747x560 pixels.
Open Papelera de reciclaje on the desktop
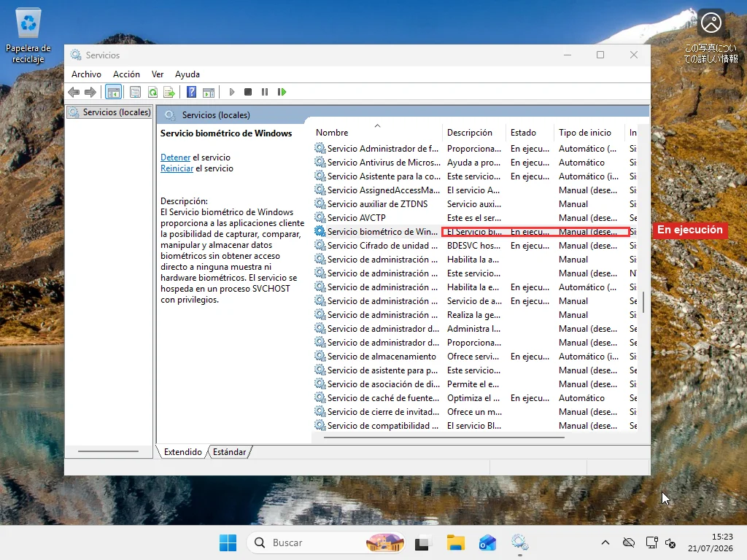(28, 35)
